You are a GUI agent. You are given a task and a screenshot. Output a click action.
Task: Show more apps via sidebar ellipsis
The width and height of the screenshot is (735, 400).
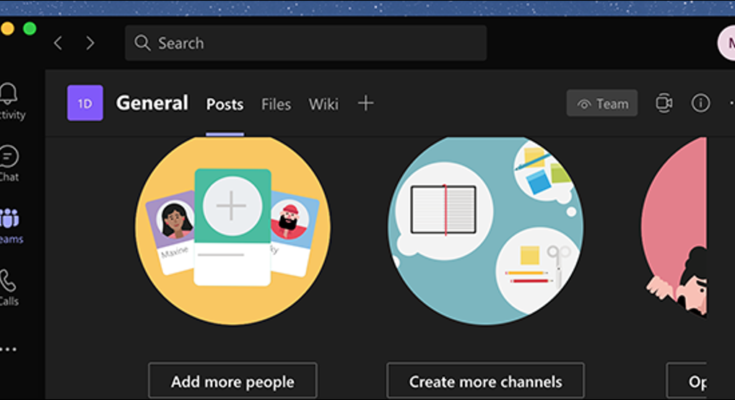[10, 350]
